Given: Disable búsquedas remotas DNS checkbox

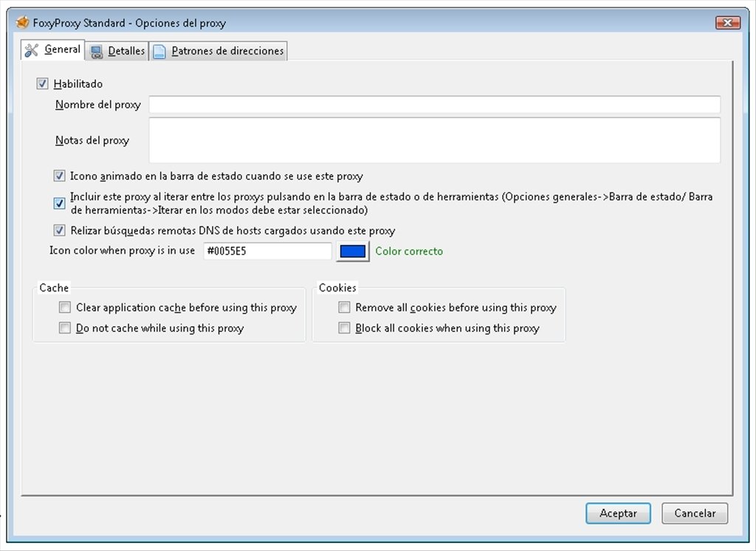Looking at the screenshot, I should click(x=59, y=230).
